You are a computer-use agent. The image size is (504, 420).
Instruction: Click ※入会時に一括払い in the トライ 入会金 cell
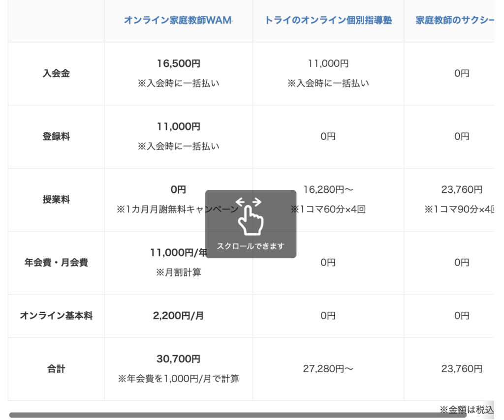[328, 84]
